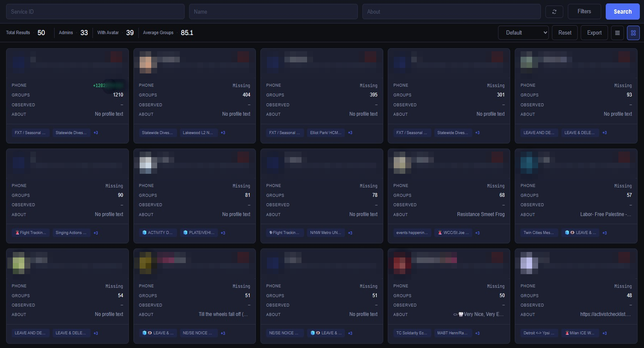
Task: Focus the About search field
Action: click(x=451, y=12)
